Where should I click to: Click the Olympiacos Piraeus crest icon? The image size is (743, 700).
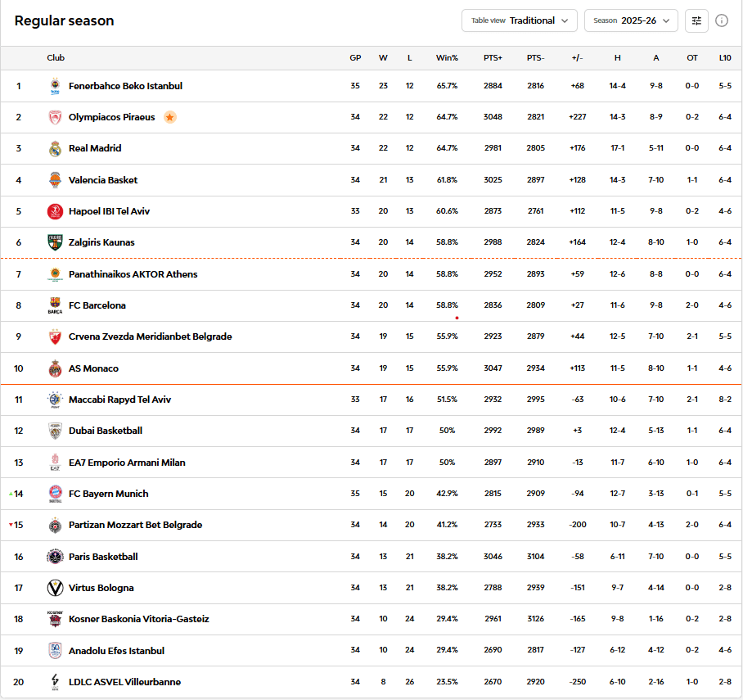click(55, 117)
